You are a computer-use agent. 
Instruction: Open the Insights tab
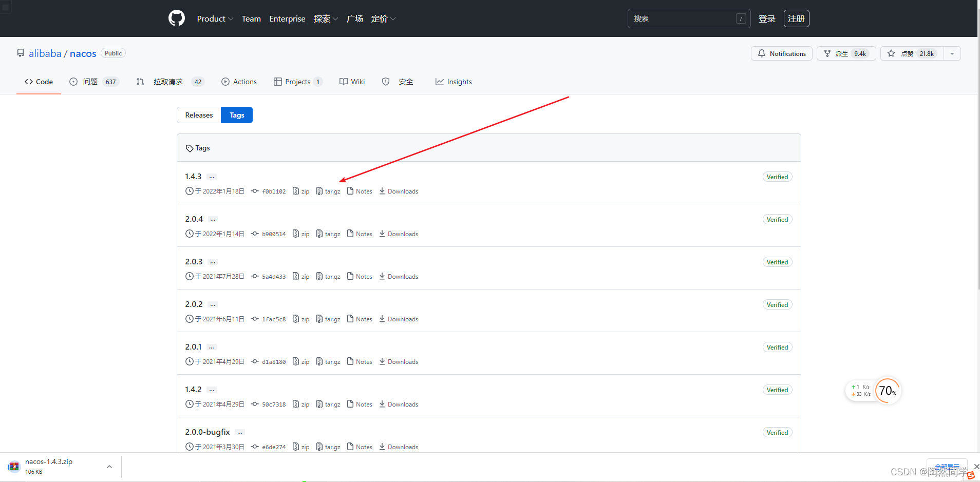(454, 82)
